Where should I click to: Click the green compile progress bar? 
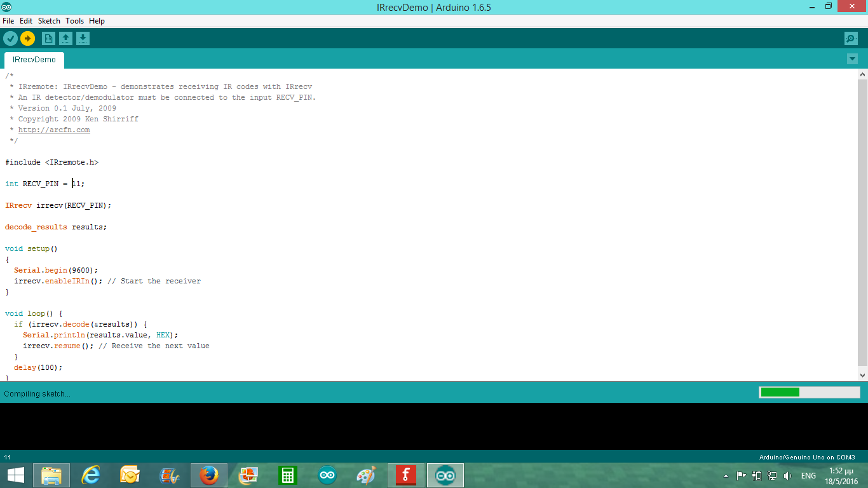[810, 392]
